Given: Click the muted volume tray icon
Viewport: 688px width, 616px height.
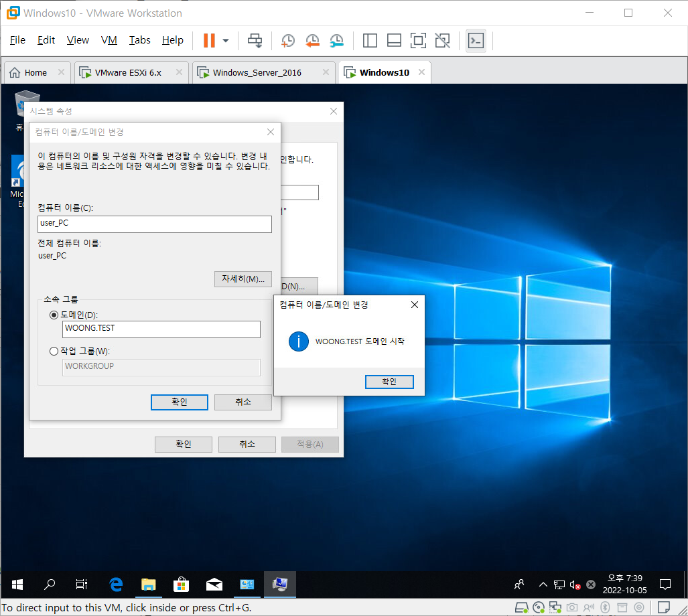Looking at the screenshot, I should click(x=575, y=585).
